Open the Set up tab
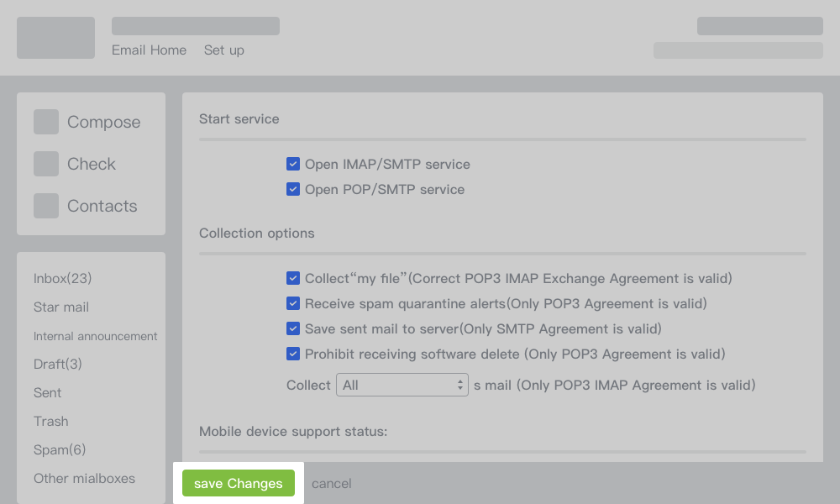The image size is (840, 504). click(x=223, y=50)
